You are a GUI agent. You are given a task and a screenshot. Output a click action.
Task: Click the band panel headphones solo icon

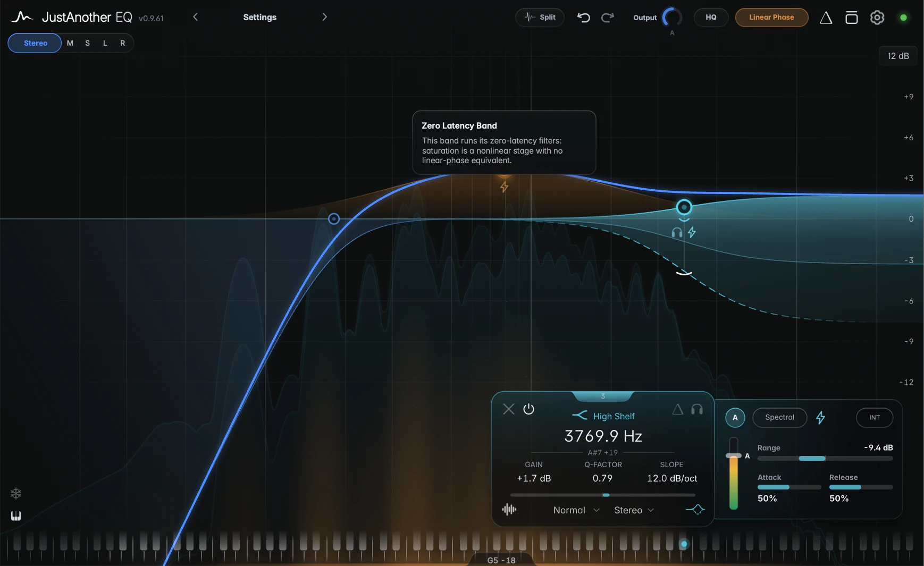tap(697, 409)
